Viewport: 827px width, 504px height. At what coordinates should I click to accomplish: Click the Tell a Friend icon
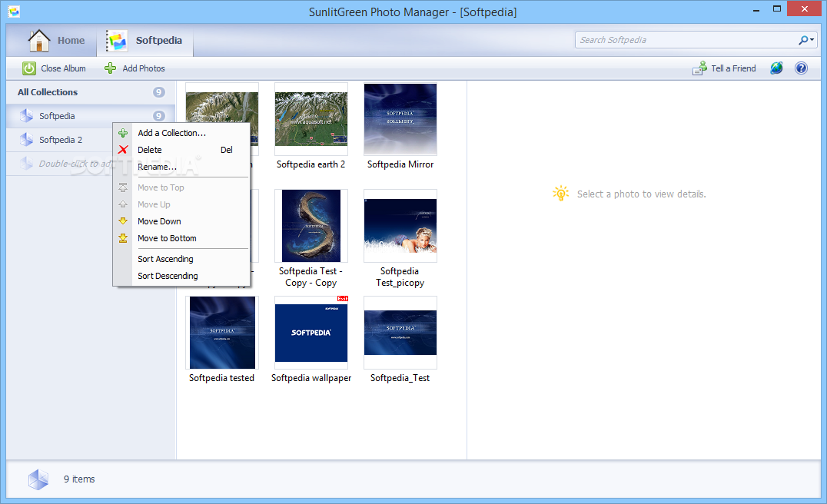[700, 68]
